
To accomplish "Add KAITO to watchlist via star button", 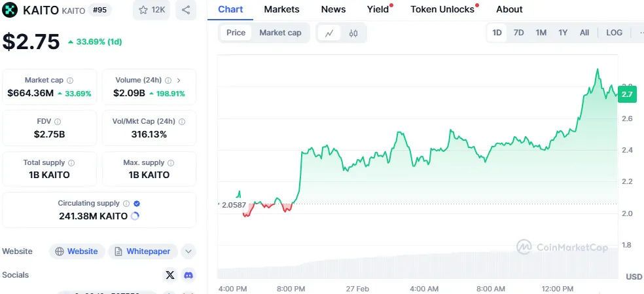I will tap(151, 10).
